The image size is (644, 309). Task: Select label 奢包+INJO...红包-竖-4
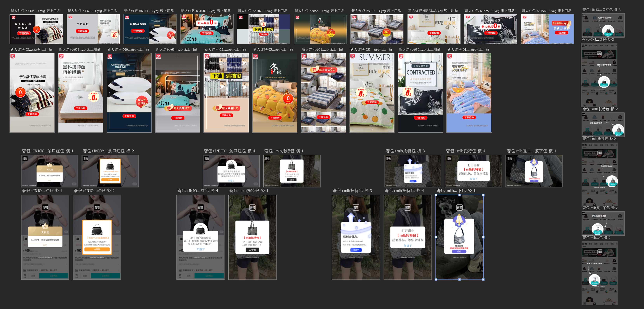point(198,191)
